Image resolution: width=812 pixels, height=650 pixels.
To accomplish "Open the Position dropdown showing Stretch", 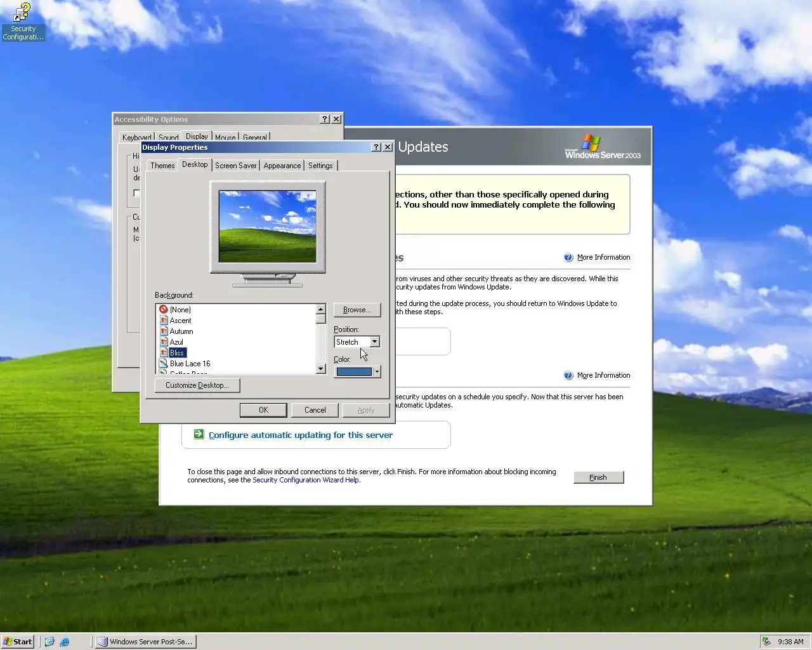I will tap(357, 342).
